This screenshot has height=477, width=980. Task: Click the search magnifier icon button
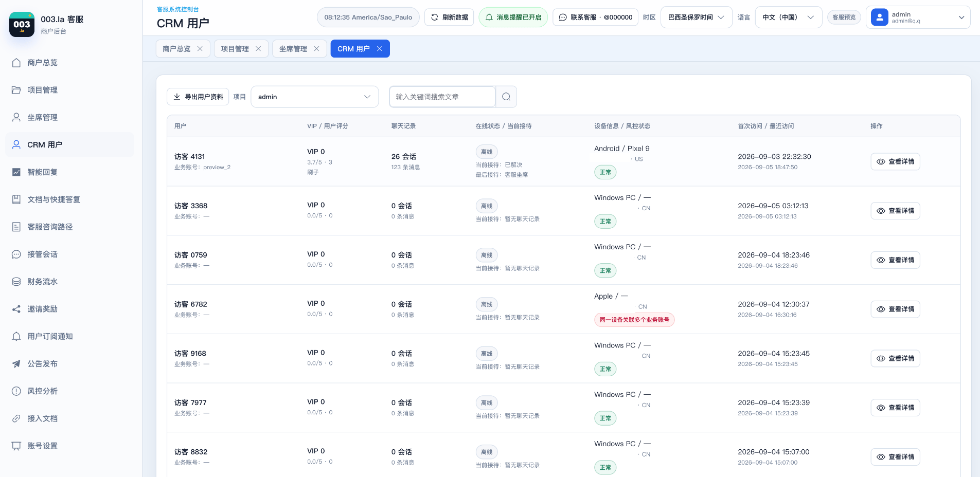[x=506, y=97]
